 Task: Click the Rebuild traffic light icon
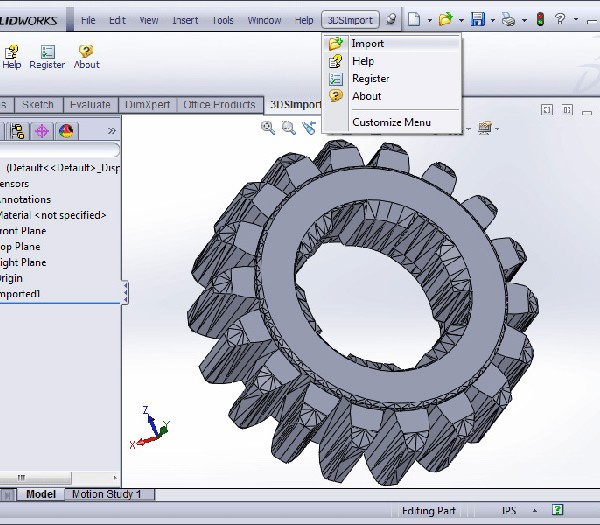[x=540, y=19]
